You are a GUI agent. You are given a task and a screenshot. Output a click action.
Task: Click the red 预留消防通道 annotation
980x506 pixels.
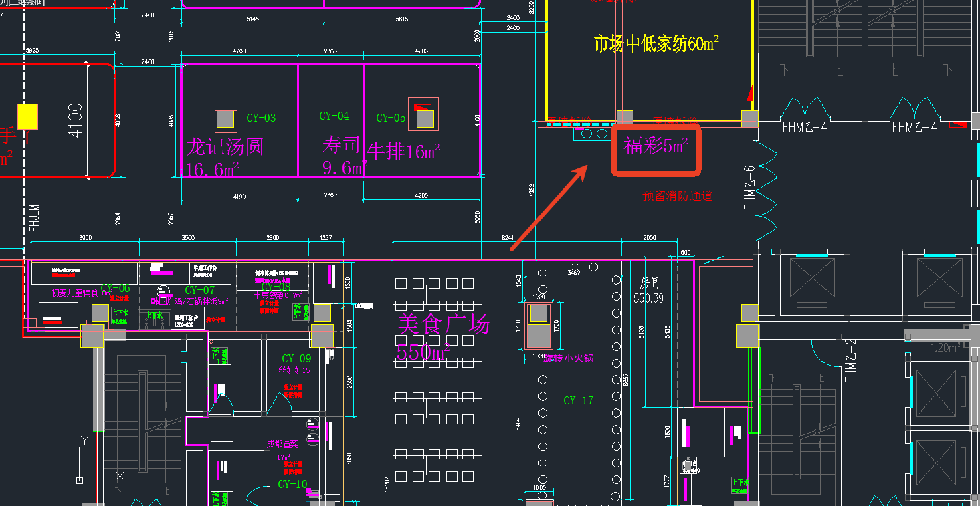click(677, 196)
